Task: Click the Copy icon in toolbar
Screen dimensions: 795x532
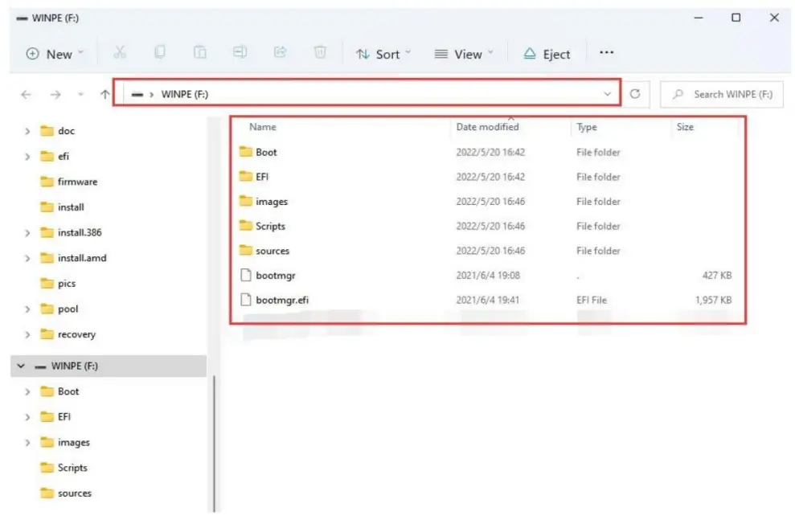Action: (160, 53)
